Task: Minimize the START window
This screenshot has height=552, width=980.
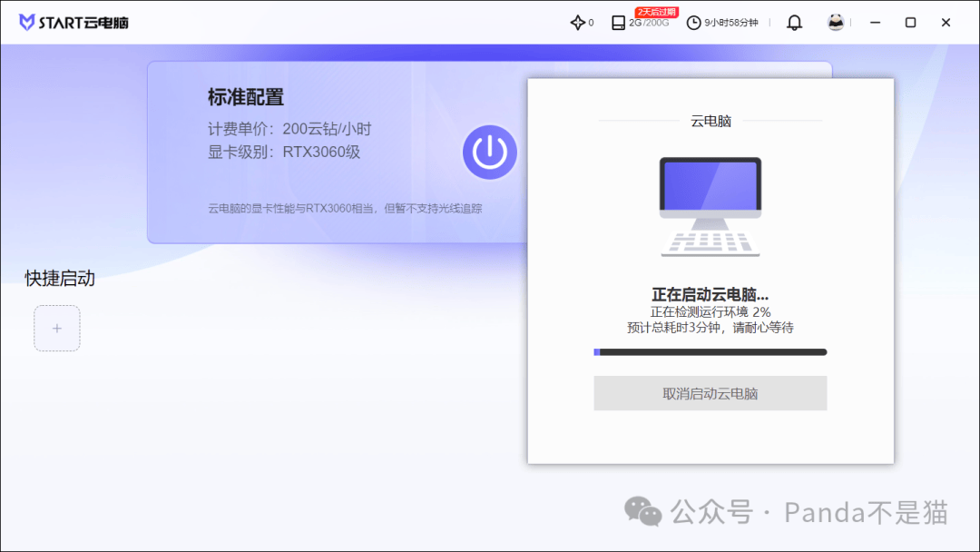Action: (x=875, y=23)
